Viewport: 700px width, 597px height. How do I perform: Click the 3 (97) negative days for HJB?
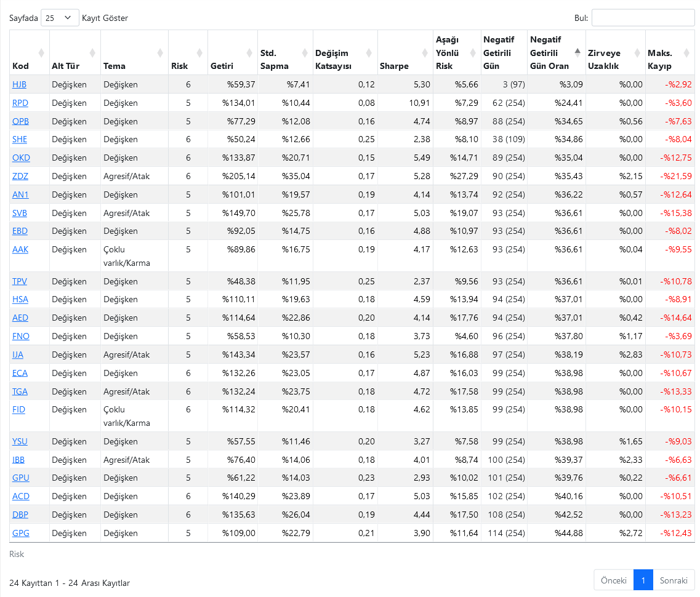(514, 84)
